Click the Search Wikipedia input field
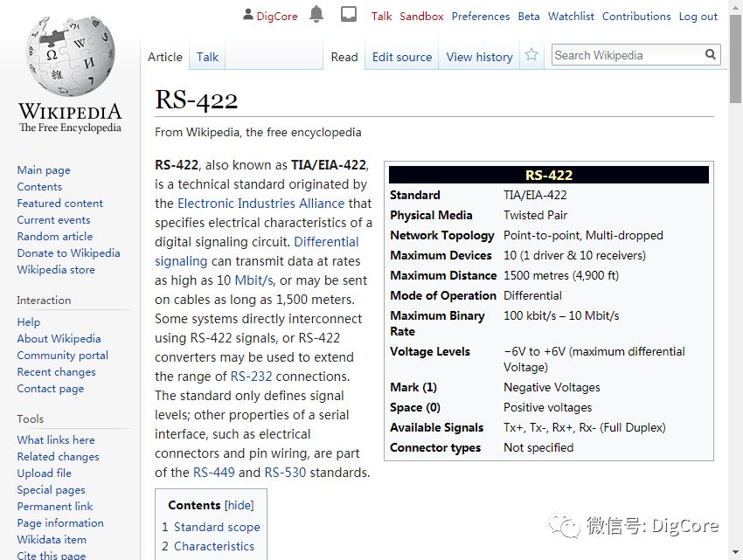 click(x=628, y=55)
